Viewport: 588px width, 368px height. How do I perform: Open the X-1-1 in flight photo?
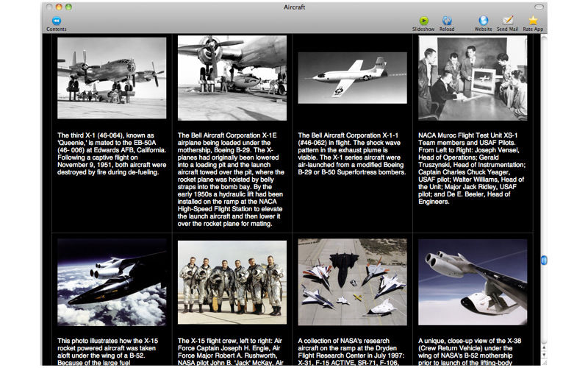[353, 78]
